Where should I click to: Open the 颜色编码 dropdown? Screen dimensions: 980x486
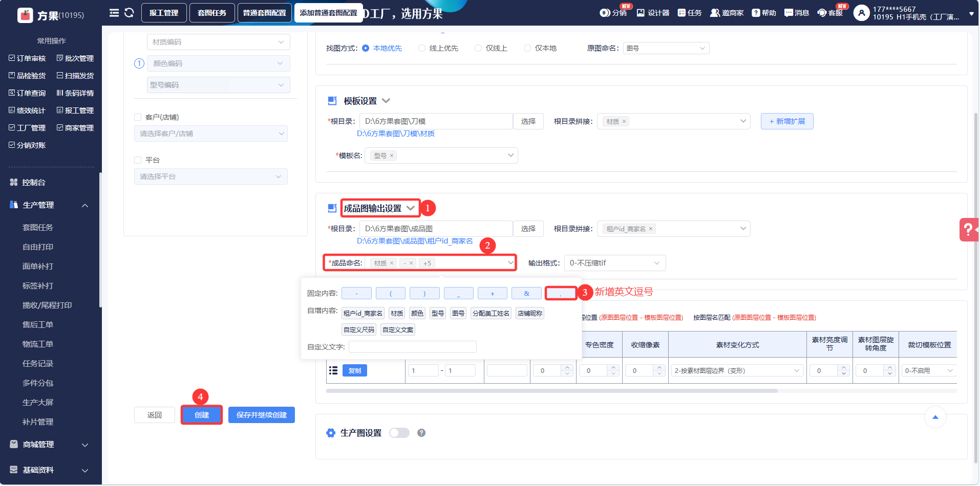[x=219, y=63]
